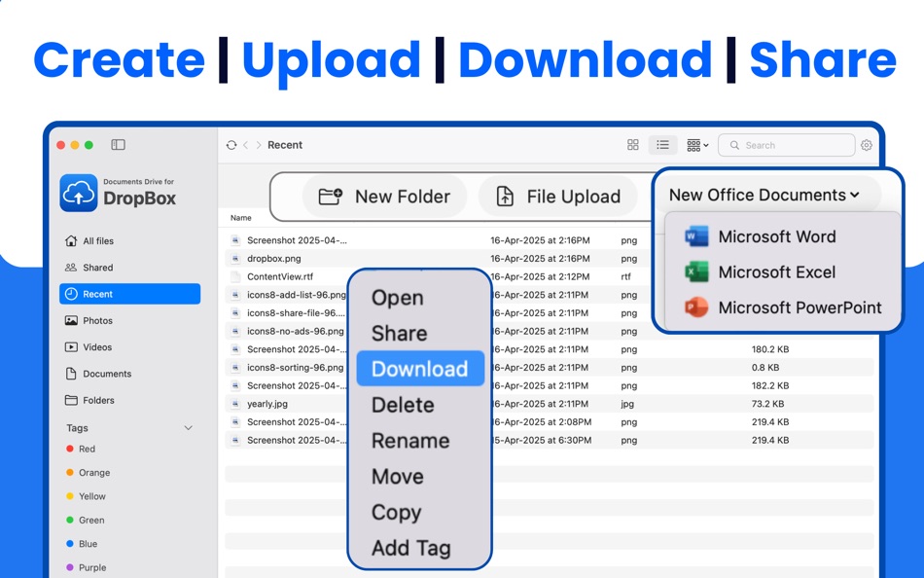Click the DropBox cloud logo
Screen dimensions: 924x578
click(79, 193)
